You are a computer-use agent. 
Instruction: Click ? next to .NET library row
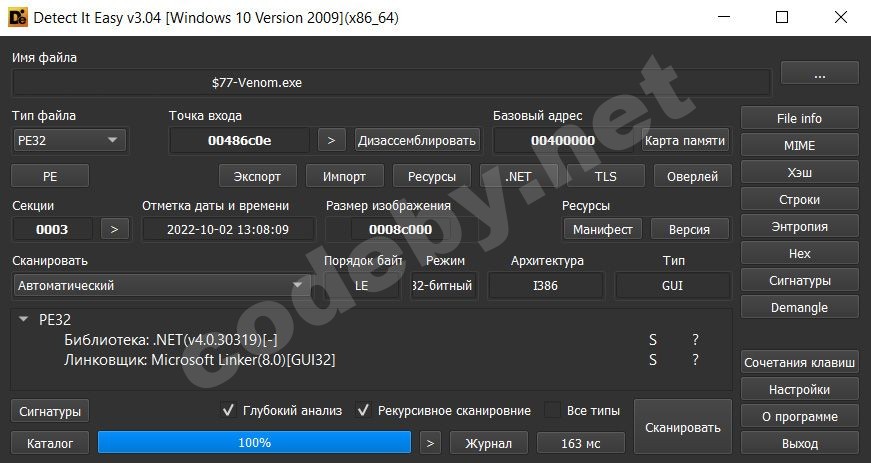[x=695, y=340]
